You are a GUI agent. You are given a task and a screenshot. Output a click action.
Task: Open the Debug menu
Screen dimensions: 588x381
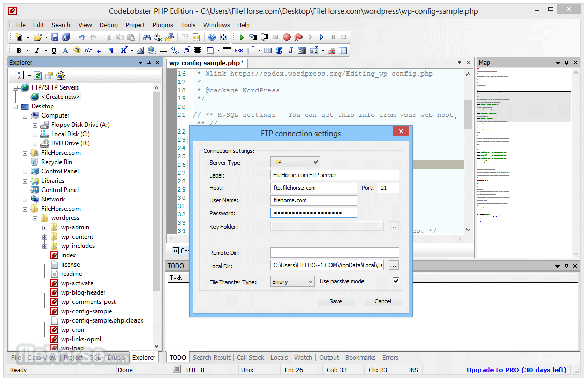point(109,25)
